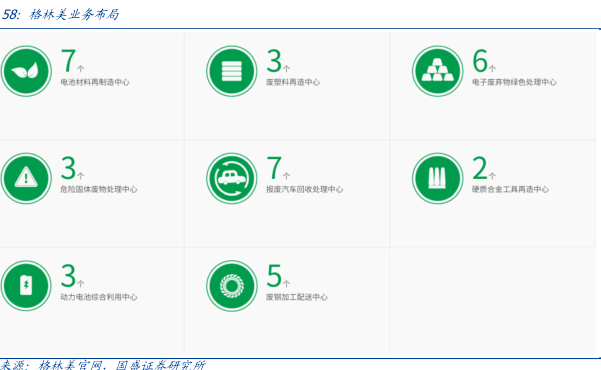Click the number 3 above 危险固体废物处理中心
The image size is (601, 370).
pyautogui.click(x=68, y=168)
